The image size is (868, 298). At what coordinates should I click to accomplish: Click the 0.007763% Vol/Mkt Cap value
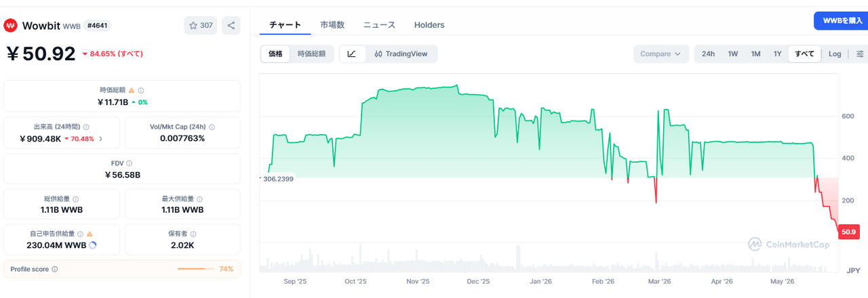182,138
